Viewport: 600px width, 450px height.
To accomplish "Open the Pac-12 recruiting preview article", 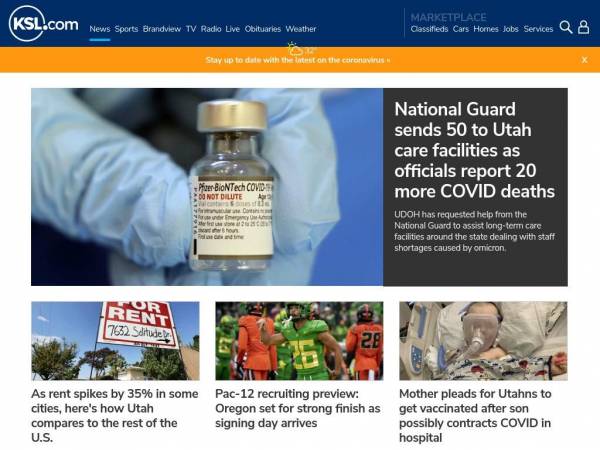I will pos(298,408).
